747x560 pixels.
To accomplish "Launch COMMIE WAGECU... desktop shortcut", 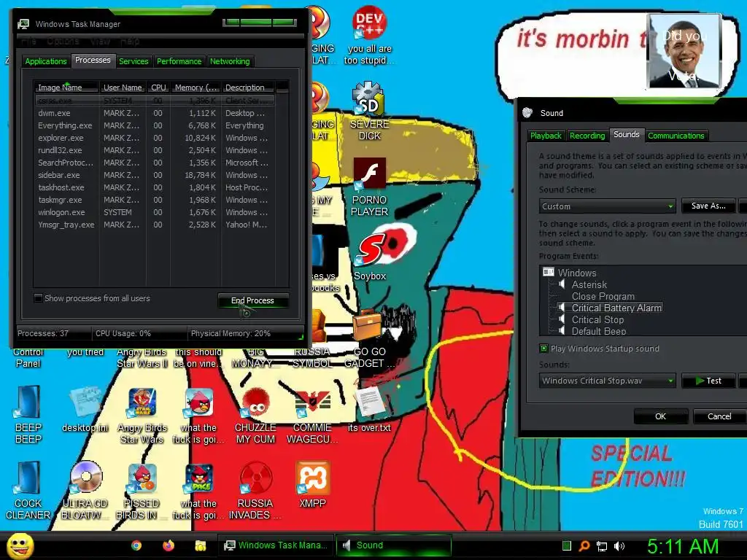I will click(x=312, y=401).
